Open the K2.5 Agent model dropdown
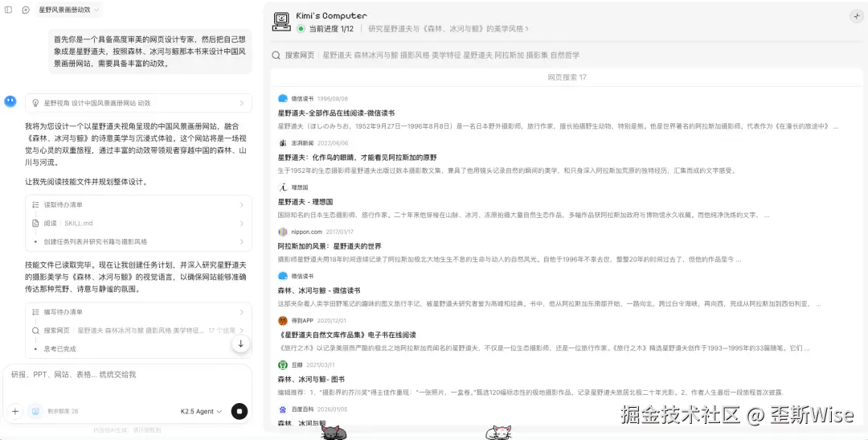Viewport: 868px width, 440px height. (x=202, y=411)
